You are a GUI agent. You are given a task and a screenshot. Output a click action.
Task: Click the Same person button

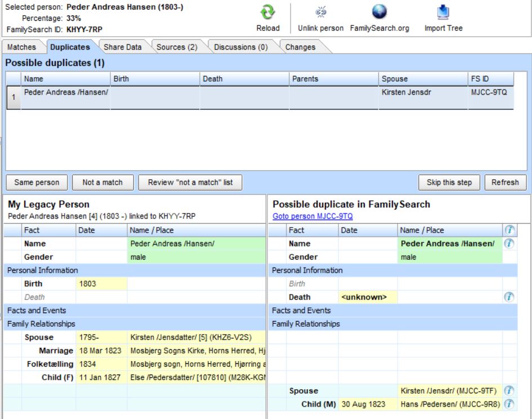[37, 182]
